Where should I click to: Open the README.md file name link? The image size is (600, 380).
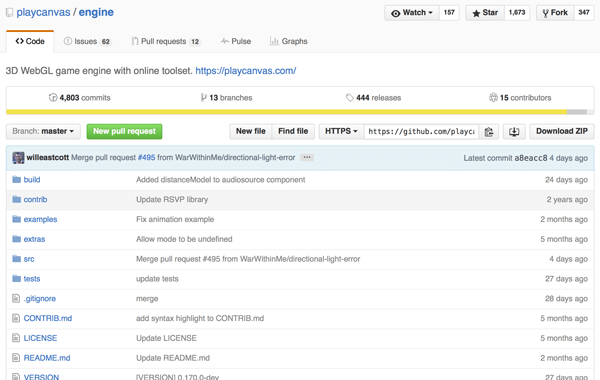point(47,358)
